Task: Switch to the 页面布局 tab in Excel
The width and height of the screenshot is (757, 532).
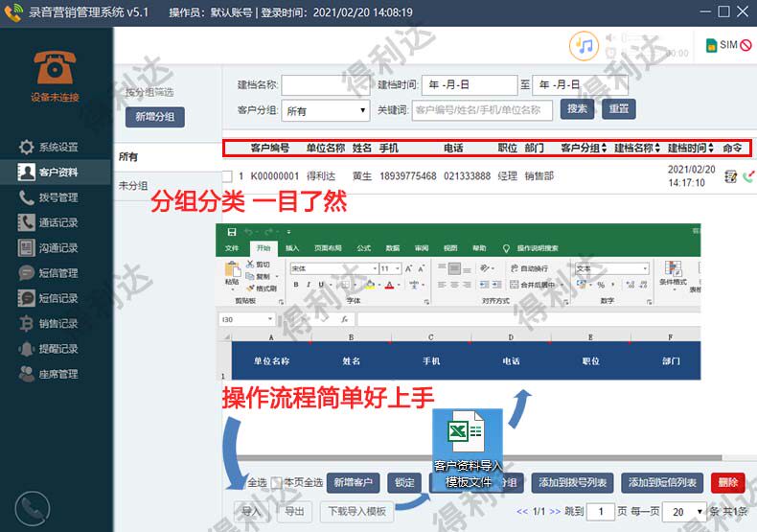Action: [328, 248]
